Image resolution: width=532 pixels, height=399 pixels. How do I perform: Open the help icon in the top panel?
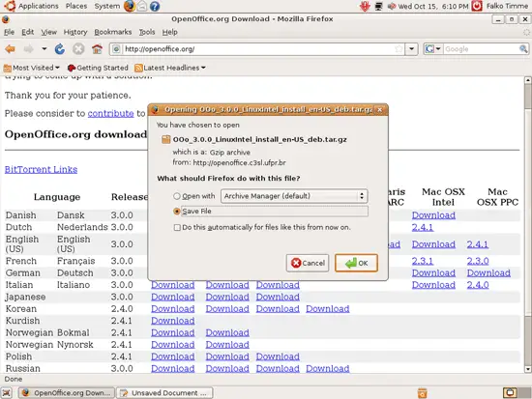click(x=155, y=6)
